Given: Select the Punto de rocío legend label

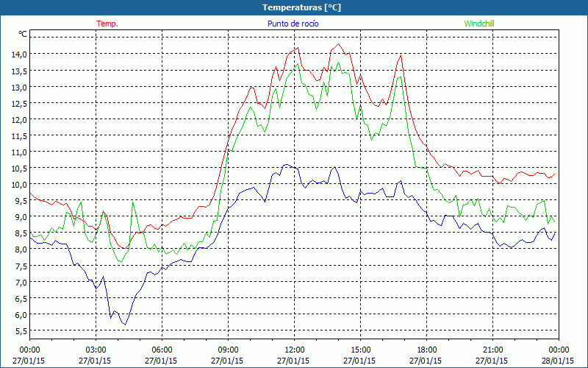Looking at the screenshot, I should (293, 24).
